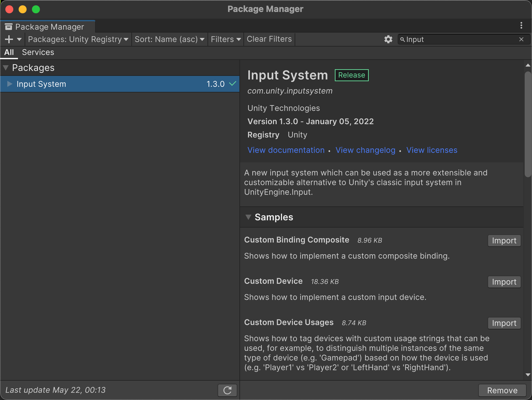Click the 1.3.0 version number in list
Screen dimensions: 532x400
(215, 84)
